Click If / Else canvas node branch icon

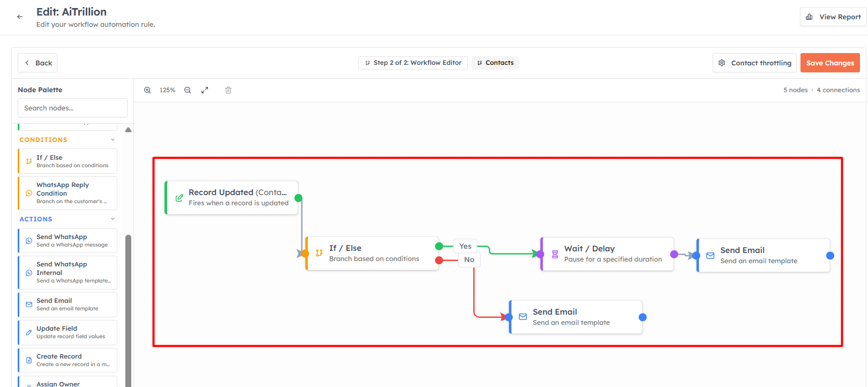tap(319, 253)
